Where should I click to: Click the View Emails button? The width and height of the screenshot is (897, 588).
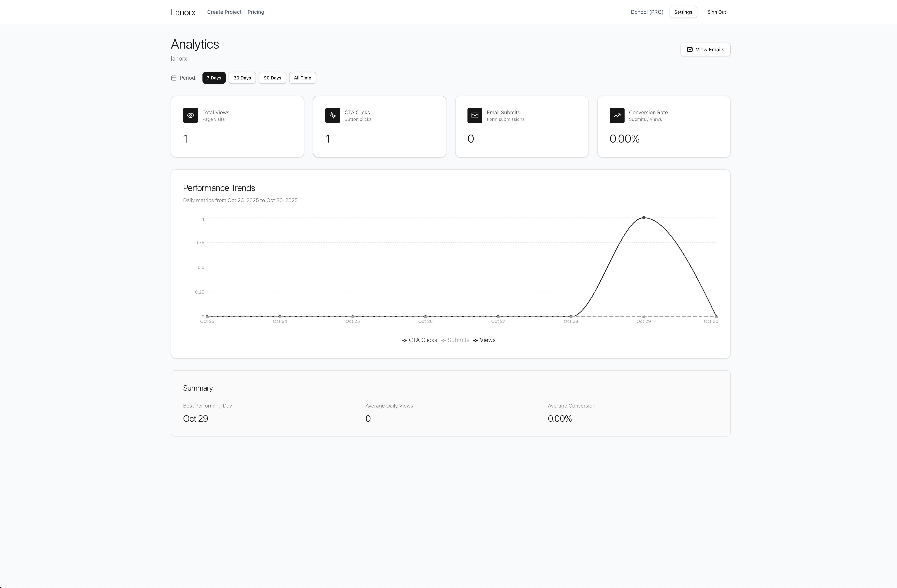click(x=705, y=49)
